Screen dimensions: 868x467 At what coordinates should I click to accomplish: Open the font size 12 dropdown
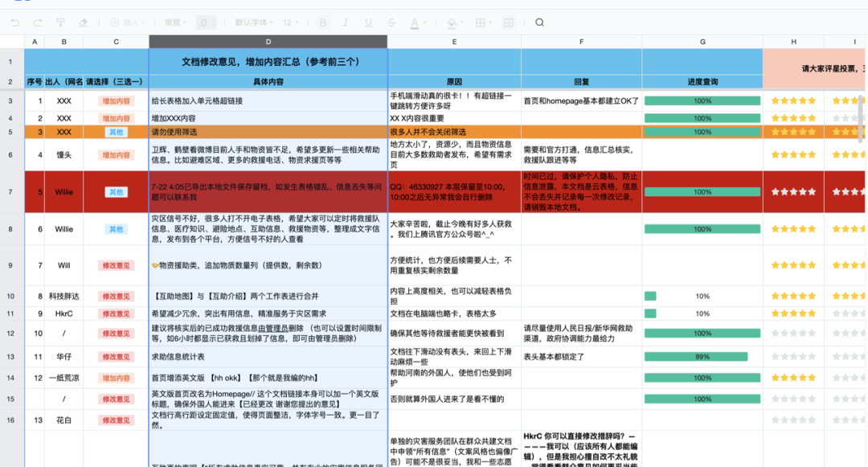click(x=291, y=23)
